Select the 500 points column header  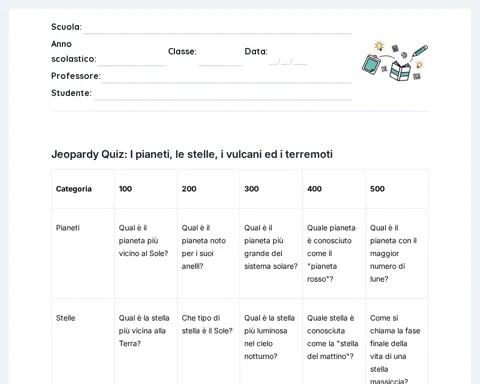(397, 189)
